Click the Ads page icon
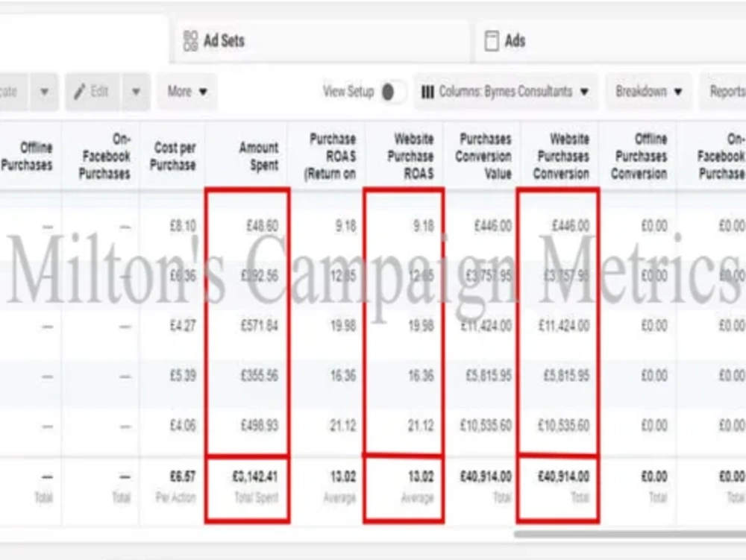The height and width of the screenshot is (560, 746). tap(492, 41)
